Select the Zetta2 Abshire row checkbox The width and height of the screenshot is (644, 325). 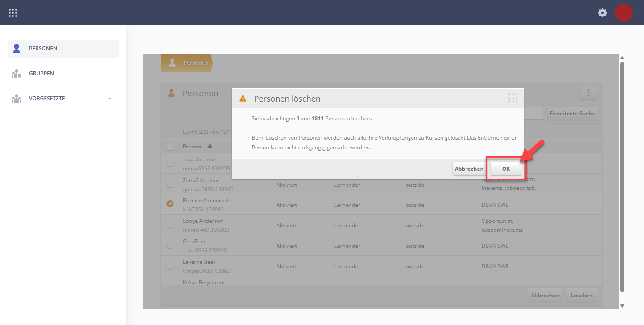coord(170,184)
